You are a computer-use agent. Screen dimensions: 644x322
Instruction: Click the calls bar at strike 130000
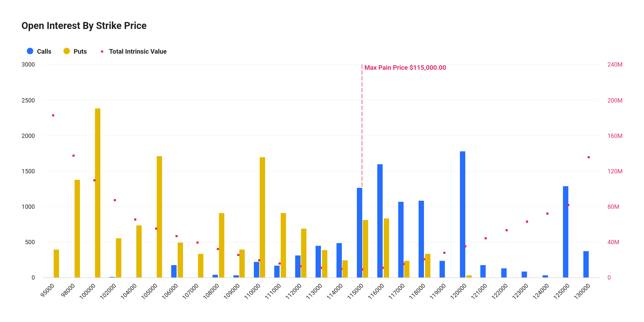(x=586, y=264)
